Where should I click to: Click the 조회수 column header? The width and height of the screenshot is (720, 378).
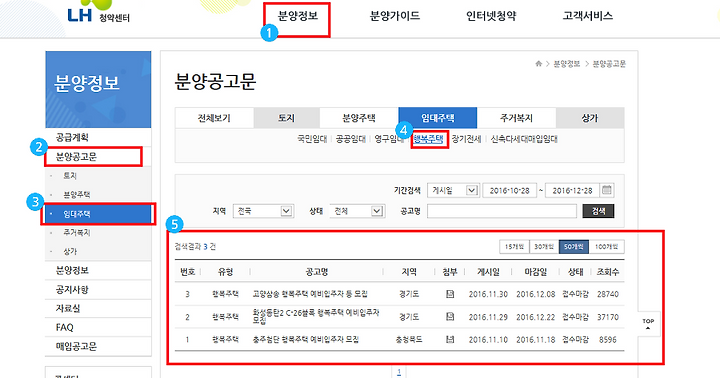click(608, 272)
